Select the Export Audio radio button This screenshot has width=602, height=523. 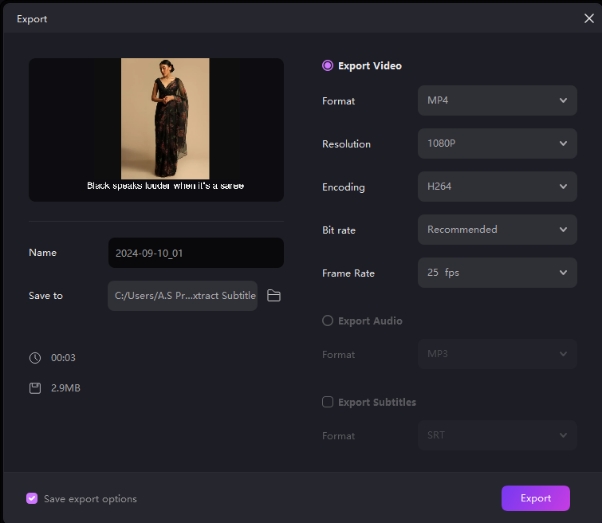click(327, 321)
